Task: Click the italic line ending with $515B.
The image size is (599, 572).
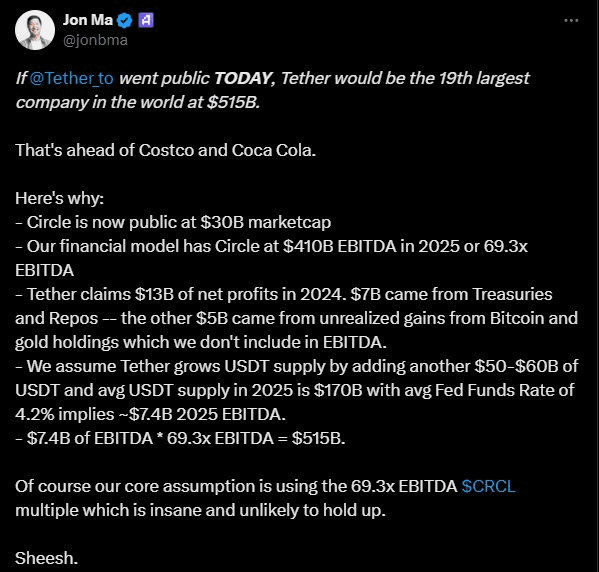Action: click(x=138, y=102)
